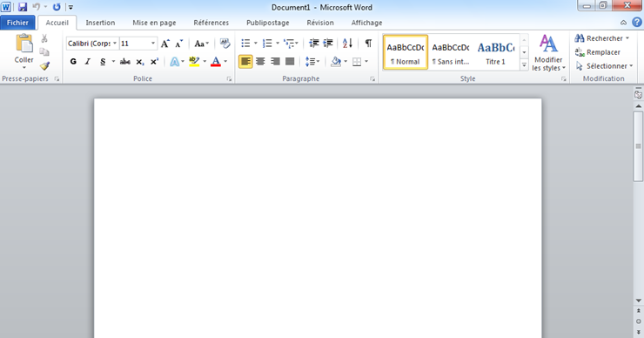Justify the paragraph text
644x338 pixels.
click(290, 62)
